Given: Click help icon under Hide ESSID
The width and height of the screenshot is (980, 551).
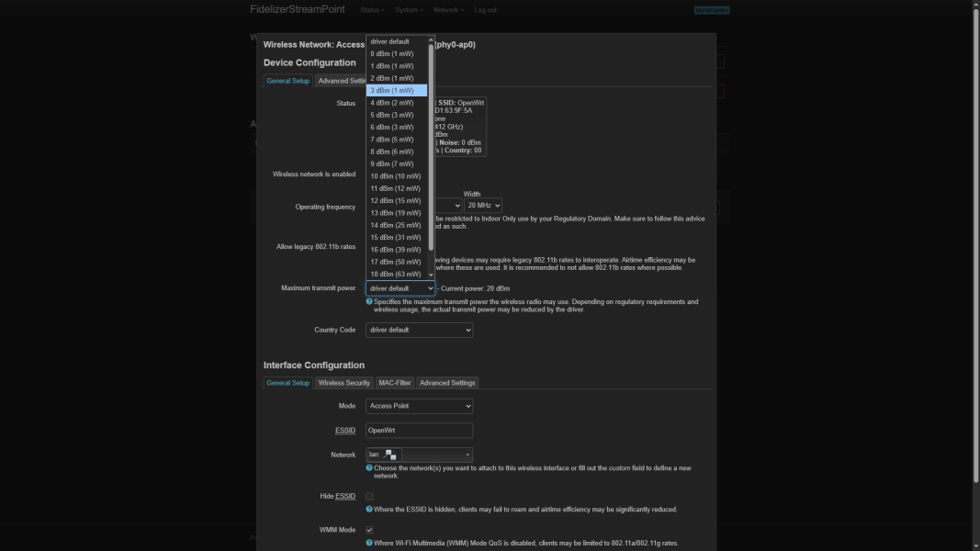Looking at the screenshot, I should (x=369, y=509).
